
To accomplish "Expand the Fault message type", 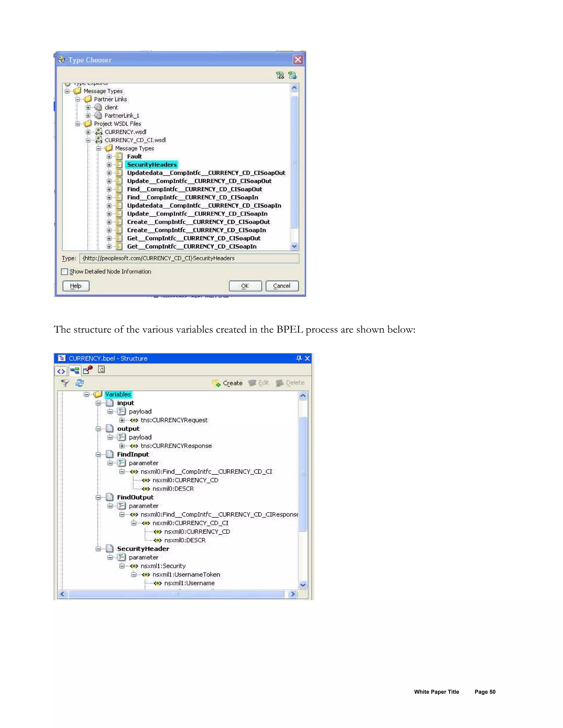I will point(109,156).
